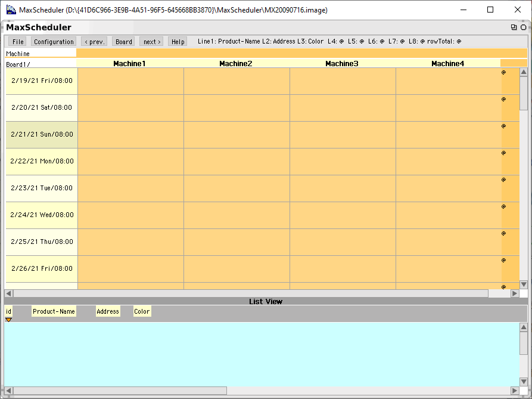Screen dimensions: 532x399
Task: Go to previous board with prev. button
Action: 94,41
